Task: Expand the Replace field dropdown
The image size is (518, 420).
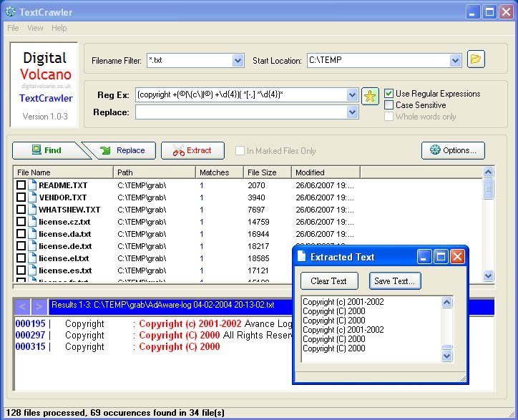Action: (352, 112)
